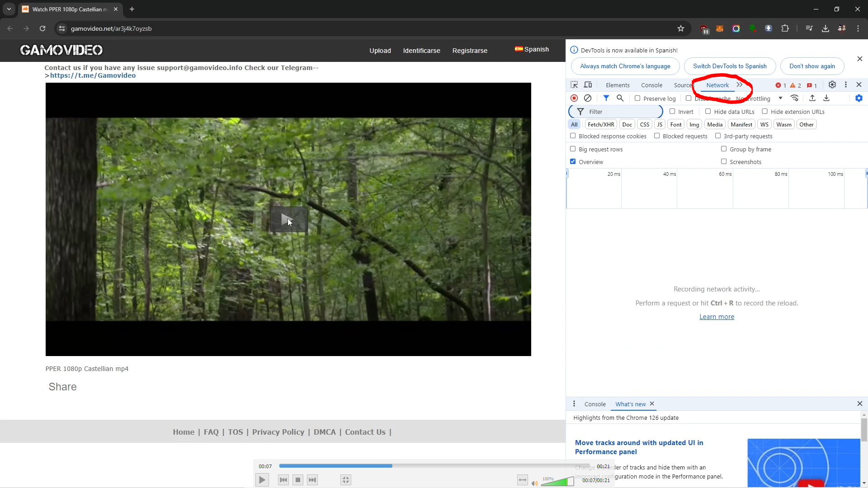This screenshot has width=868, height=488.
Task: Switch to the Elements tab
Action: tap(618, 85)
